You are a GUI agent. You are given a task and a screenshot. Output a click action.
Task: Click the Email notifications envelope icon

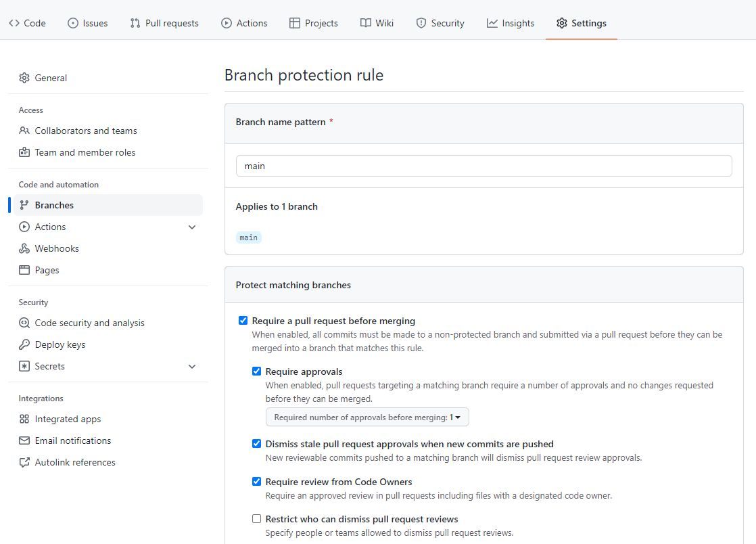pyautogui.click(x=24, y=440)
